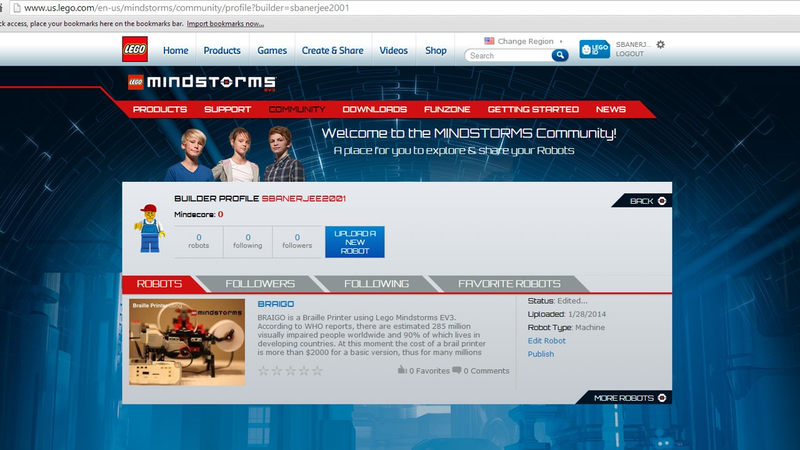Click the Change Region text
This screenshot has width=800, height=450.
[x=526, y=41]
